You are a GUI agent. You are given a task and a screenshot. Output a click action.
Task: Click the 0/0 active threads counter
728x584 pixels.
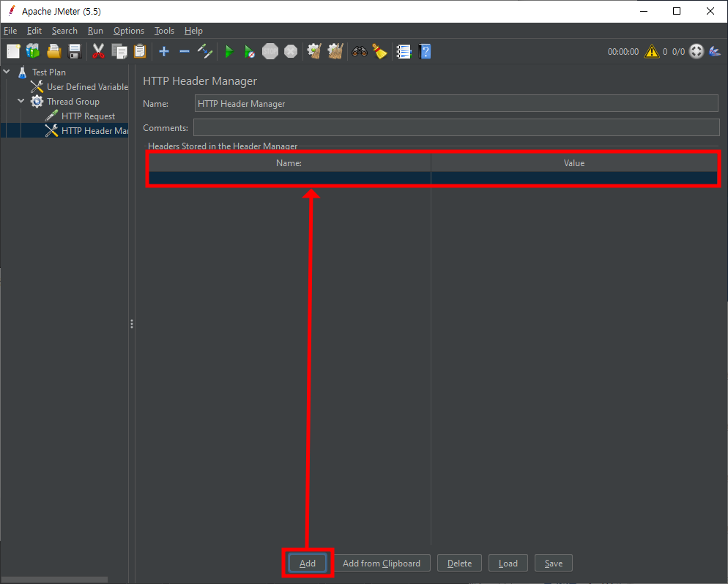(678, 51)
